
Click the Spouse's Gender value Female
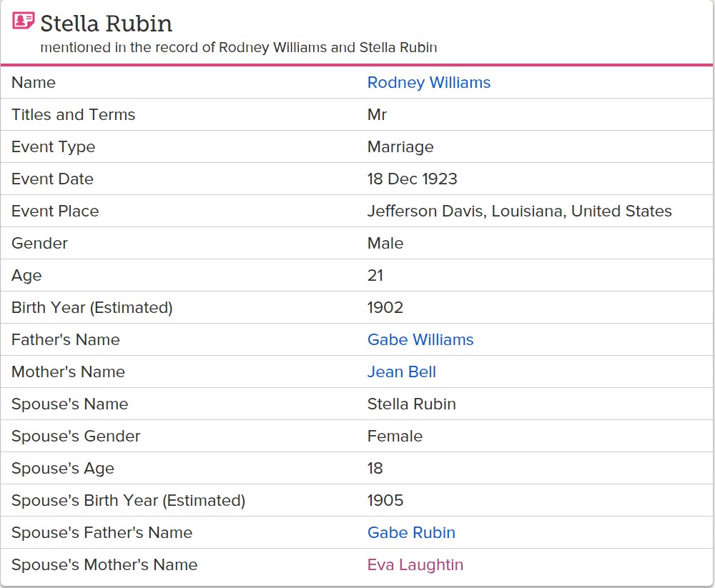coord(395,436)
